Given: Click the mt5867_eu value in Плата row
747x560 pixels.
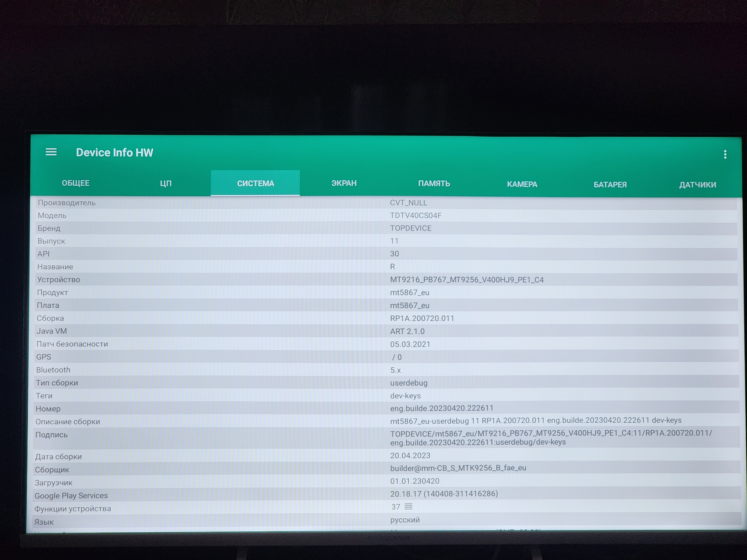Looking at the screenshot, I should 410,306.
